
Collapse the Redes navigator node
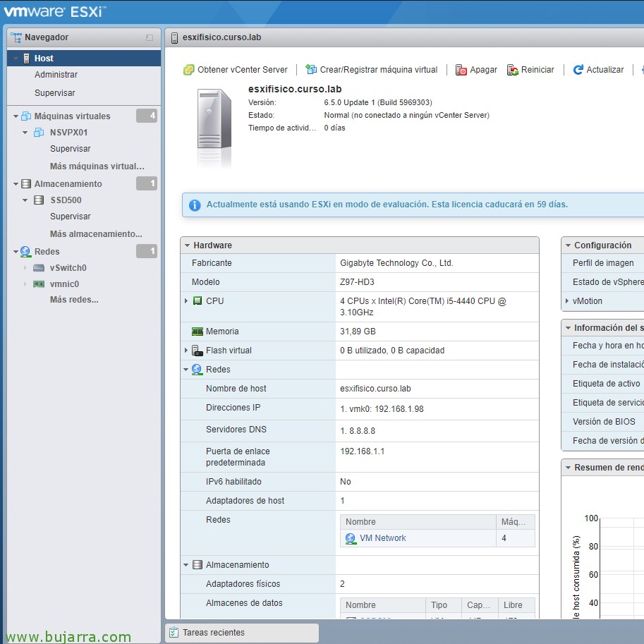16,252
